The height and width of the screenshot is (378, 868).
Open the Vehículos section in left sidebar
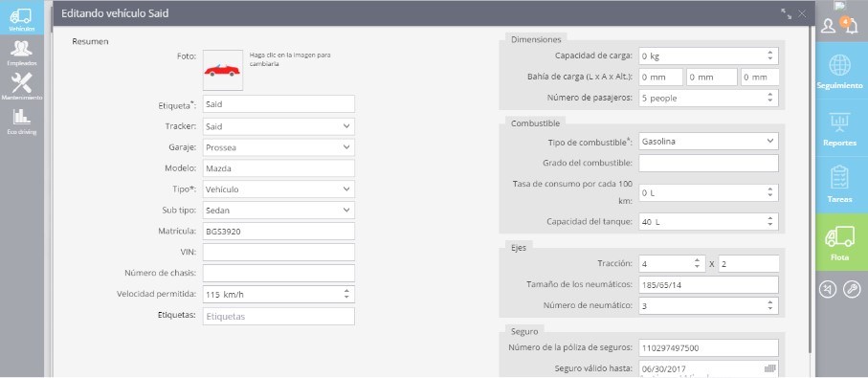pos(22,18)
